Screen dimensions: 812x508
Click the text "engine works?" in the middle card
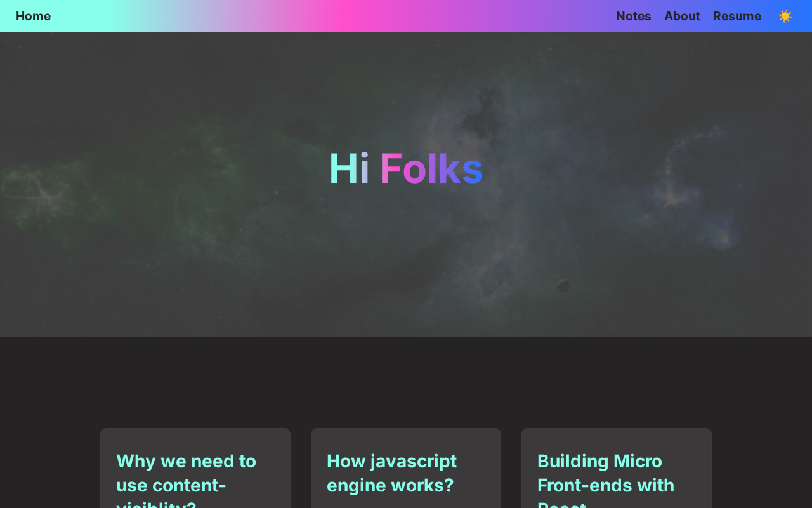click(390, 485)
